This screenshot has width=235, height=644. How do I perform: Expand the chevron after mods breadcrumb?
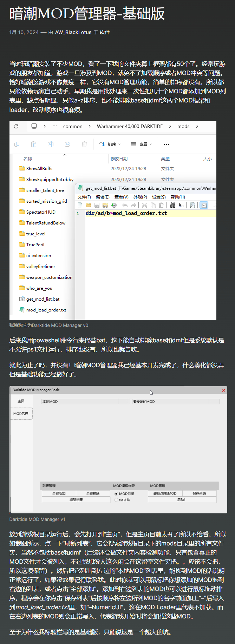coord(197,126)
